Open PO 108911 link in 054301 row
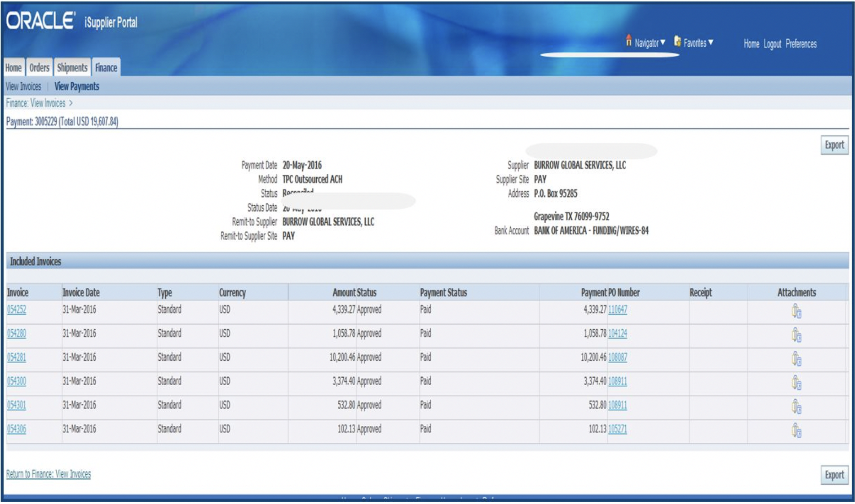This screenshot has height=504, width=855. [617, 405]
